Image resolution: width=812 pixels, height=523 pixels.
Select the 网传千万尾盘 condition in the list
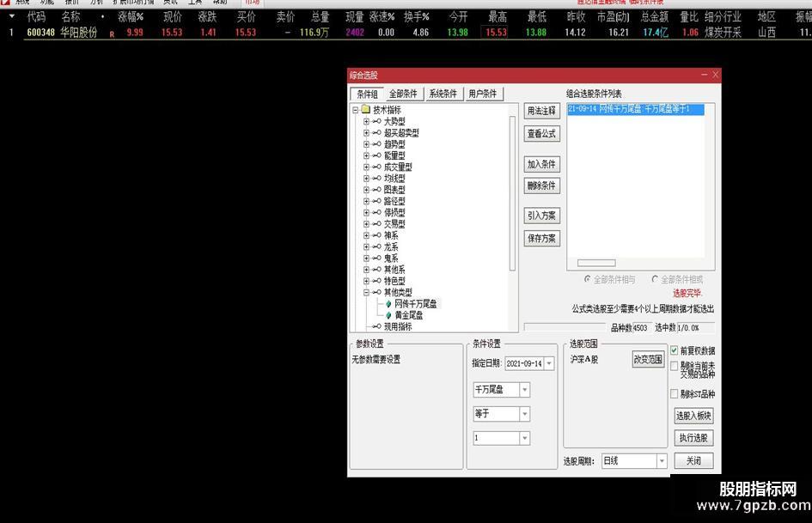click(x=635, y=109)
